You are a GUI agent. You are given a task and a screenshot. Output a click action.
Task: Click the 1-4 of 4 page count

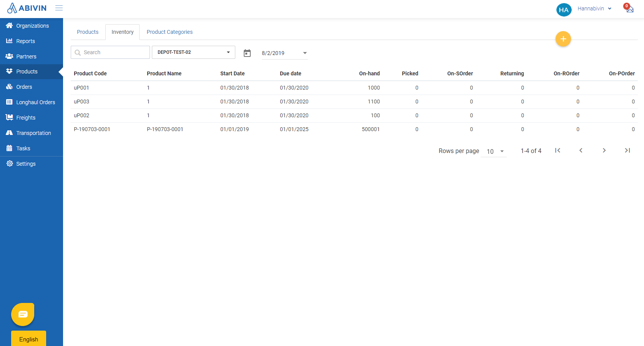531,151
